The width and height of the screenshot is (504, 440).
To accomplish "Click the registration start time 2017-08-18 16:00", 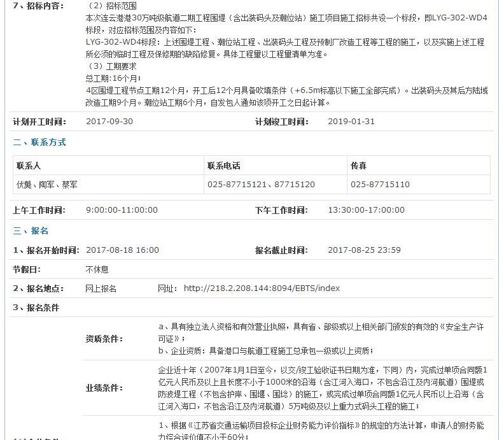I will click(122, 250).
